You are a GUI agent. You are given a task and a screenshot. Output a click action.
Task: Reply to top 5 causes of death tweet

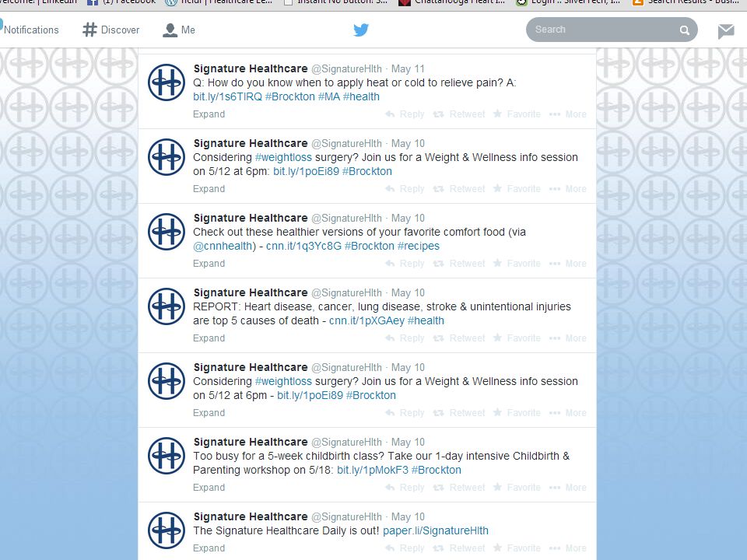(405, 338)
